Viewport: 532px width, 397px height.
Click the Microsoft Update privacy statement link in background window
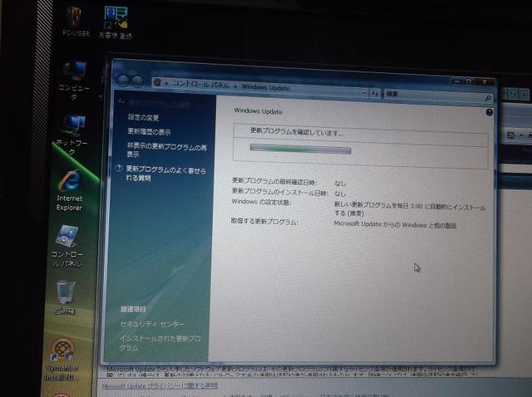[160, 385]
